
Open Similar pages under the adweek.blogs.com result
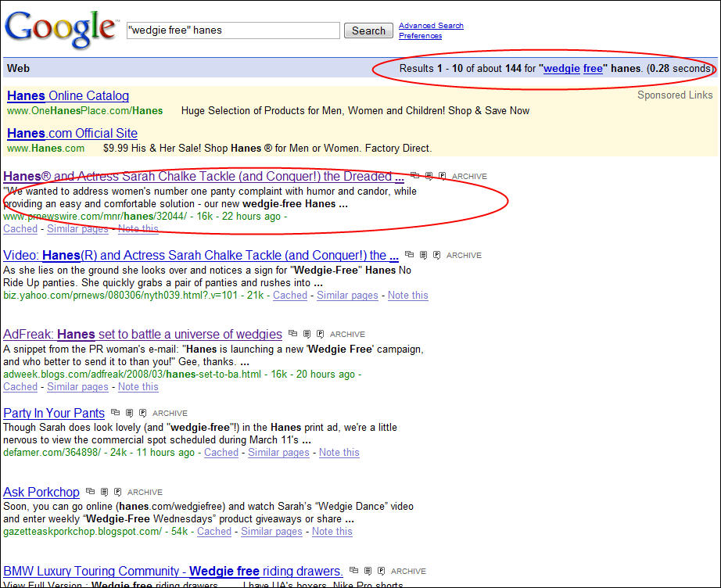pyautogui.click(x=77, y=386)
